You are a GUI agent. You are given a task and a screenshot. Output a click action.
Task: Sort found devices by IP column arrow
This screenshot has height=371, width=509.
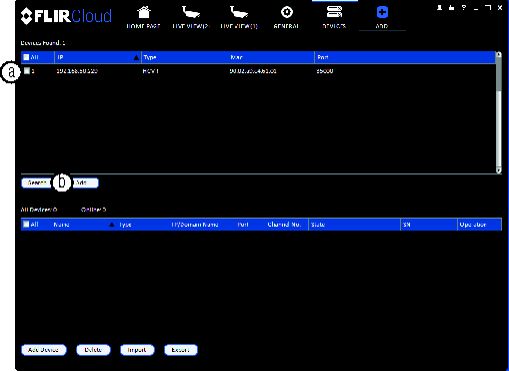[136, 58]
